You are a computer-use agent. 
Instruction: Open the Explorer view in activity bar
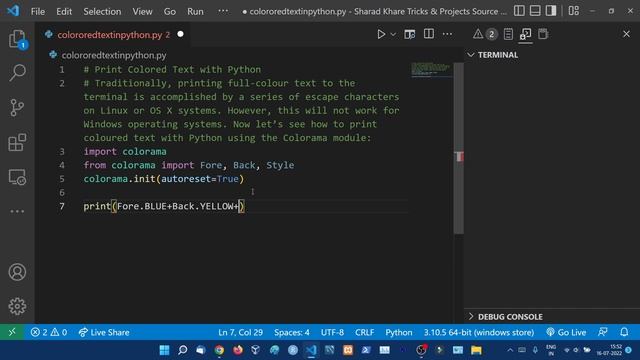click(x=17, y=39)
